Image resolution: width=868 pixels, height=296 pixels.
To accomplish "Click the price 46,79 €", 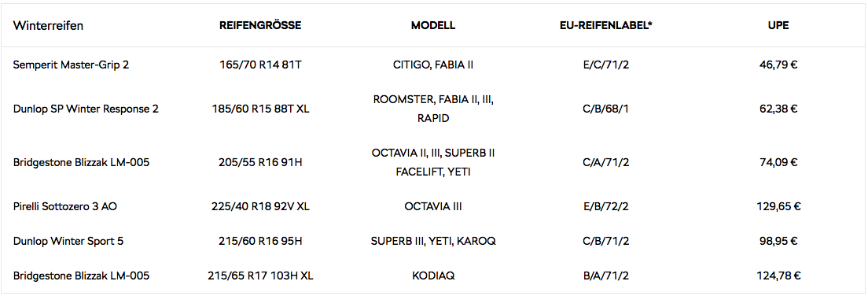I will click(x=778, y=65).
